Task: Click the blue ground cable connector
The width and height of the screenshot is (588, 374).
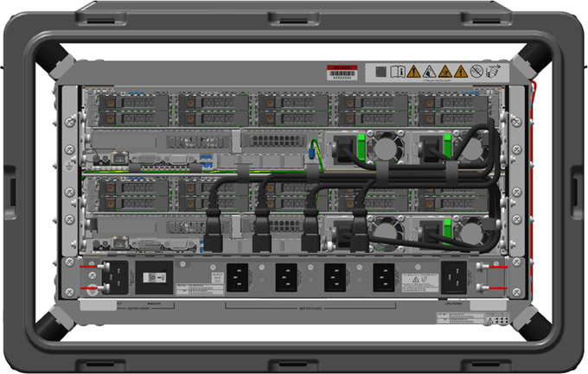Action: (x=311, y=153)
